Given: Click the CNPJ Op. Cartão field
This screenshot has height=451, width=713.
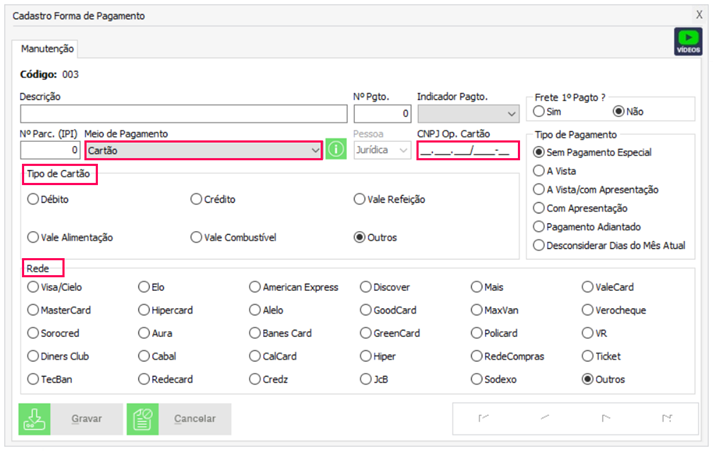Looking at the screenshot, I should coord(468,150).
